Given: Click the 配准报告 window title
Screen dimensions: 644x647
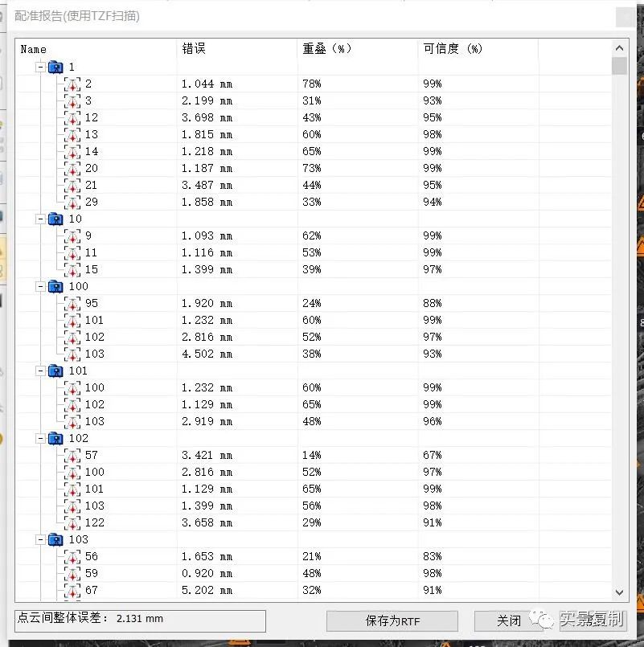Looking at the screenshot, I should (x=77, y=16).
